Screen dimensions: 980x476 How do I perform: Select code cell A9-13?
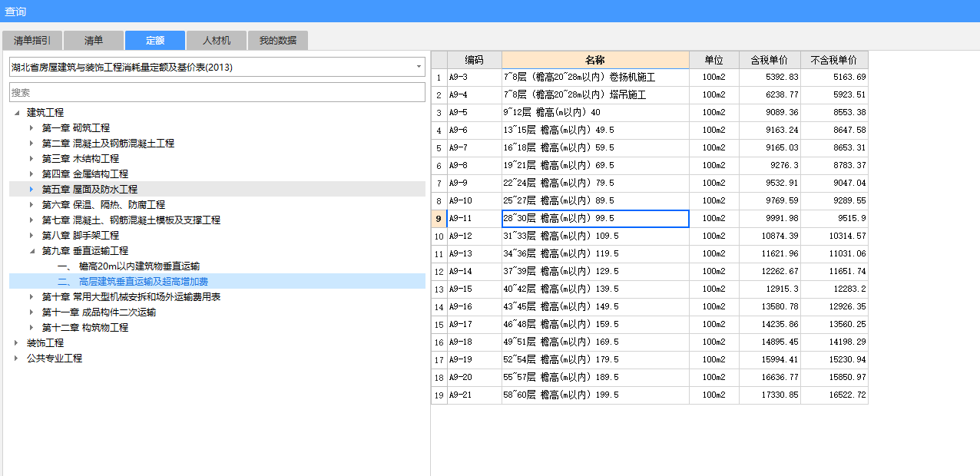coord(475,254)
